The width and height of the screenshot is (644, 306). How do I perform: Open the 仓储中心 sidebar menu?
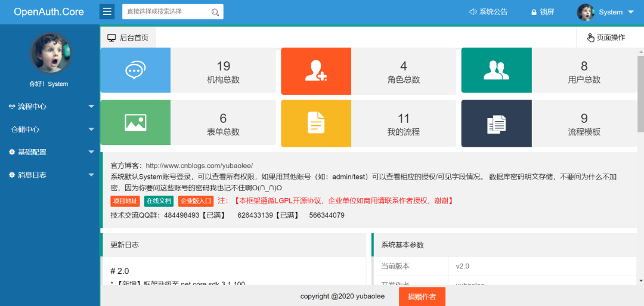[x=49, y=129]
